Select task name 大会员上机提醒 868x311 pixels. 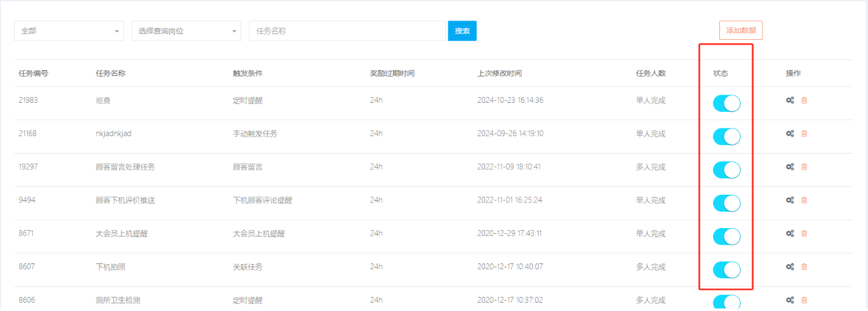122,234
